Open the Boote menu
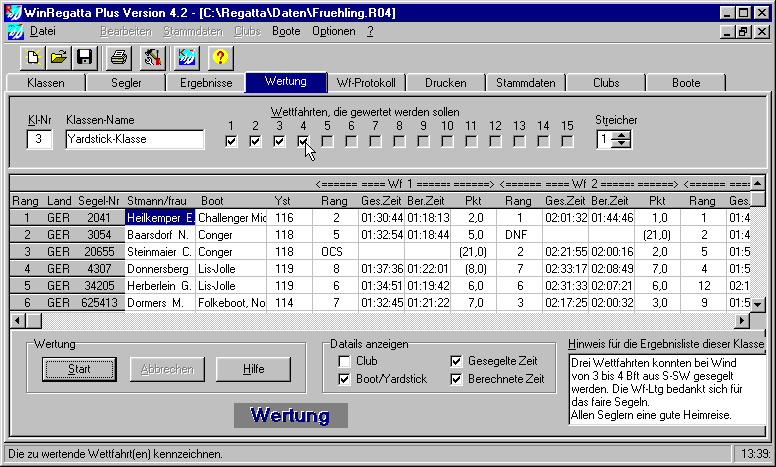Screen dimensions: 776x467 point(286,31)
